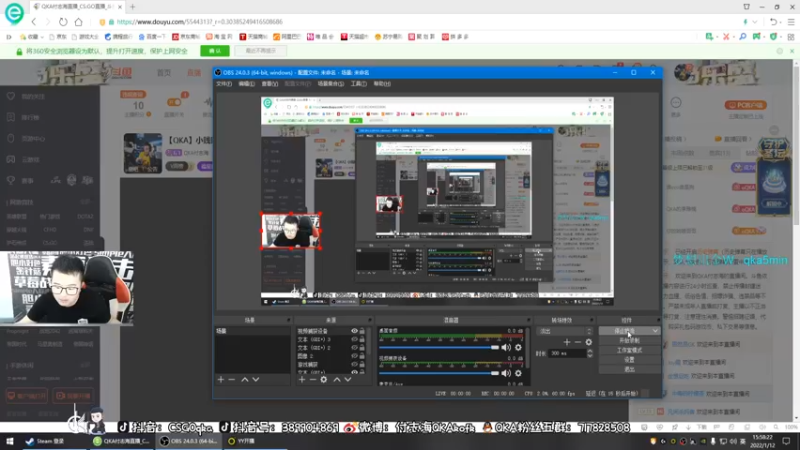This screenshot has height=450, width=800.
Task: Toggle visibility of the 图像 2 source
Action: 354,356
